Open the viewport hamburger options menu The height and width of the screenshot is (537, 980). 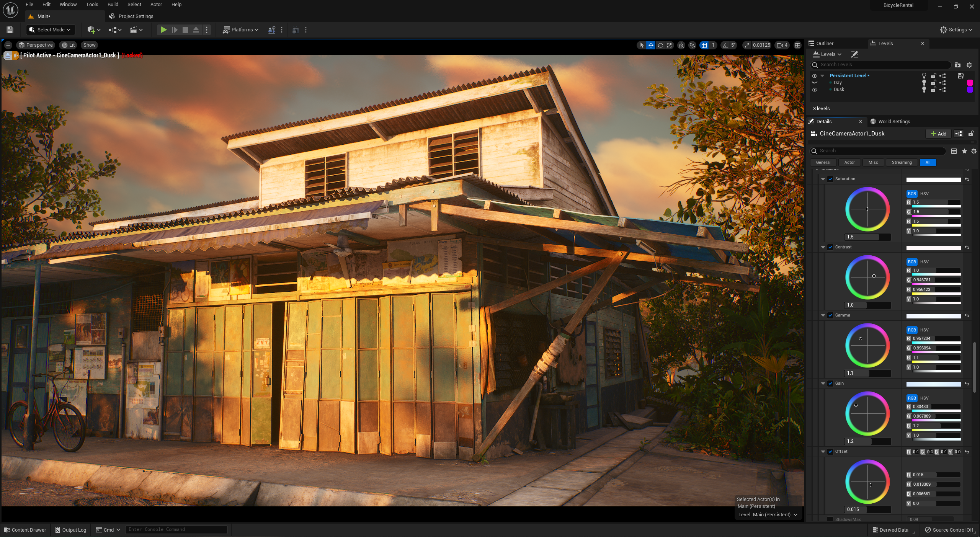point(8,45)
